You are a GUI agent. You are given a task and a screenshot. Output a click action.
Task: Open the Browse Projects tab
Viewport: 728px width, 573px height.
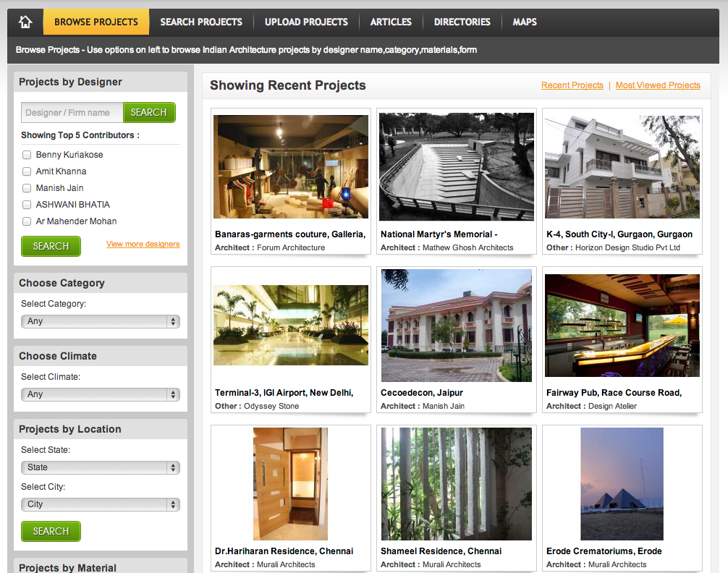point(96,22)
